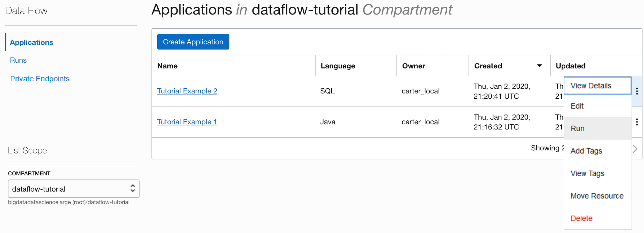Click the Language column header

(x=338, y=66)
